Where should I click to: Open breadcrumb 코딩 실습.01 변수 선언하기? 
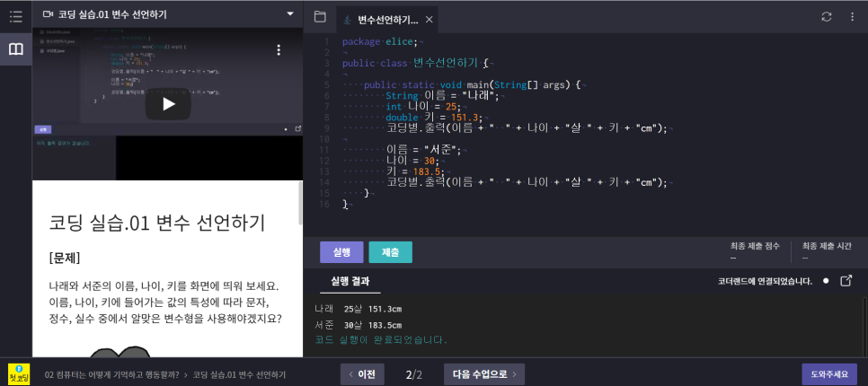(239, 374)
